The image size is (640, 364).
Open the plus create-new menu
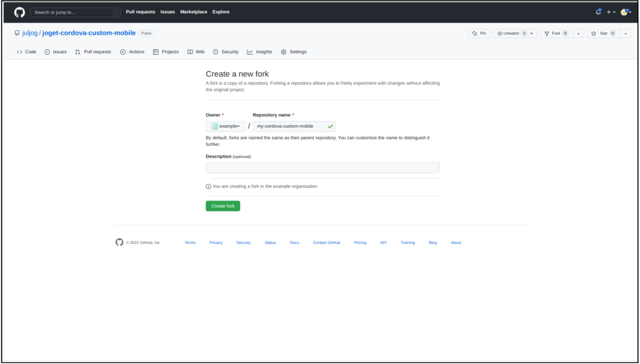point(611,12)
